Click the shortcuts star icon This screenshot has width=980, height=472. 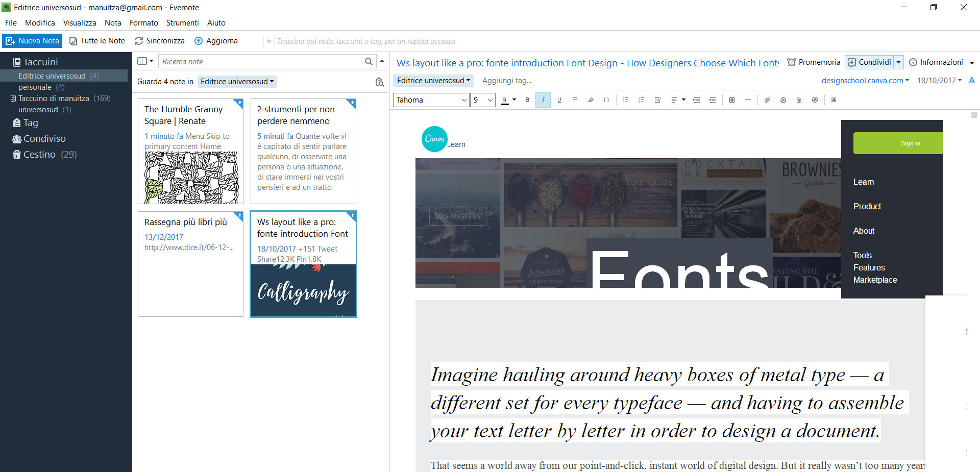tap(269, 41)
